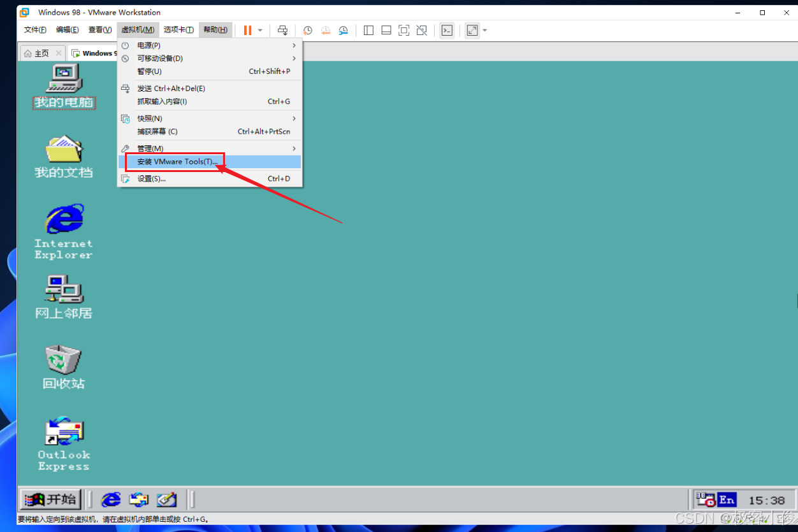Click the send Ctrl+Alt+Del toolbar icon
The height and width of the screenshot is (532, 798).
[282, 30]
